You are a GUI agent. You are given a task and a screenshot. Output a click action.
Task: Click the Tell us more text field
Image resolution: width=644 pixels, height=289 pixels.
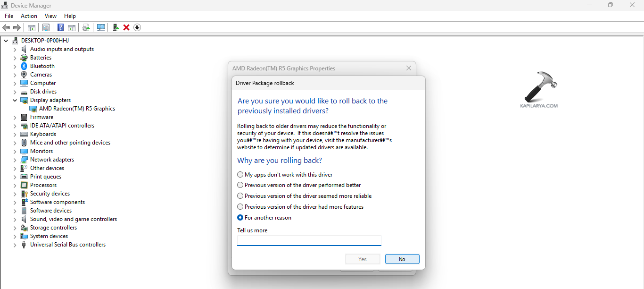(x=309, y=240)
